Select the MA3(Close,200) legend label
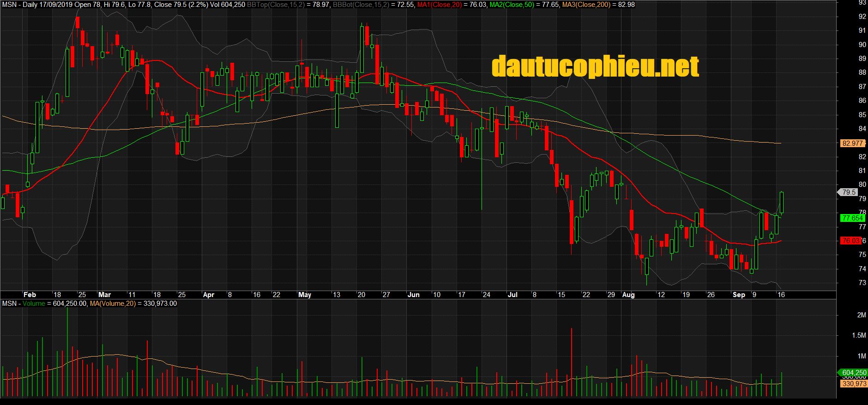The width and height of the screenshot is (868, 405). point(586,5)
